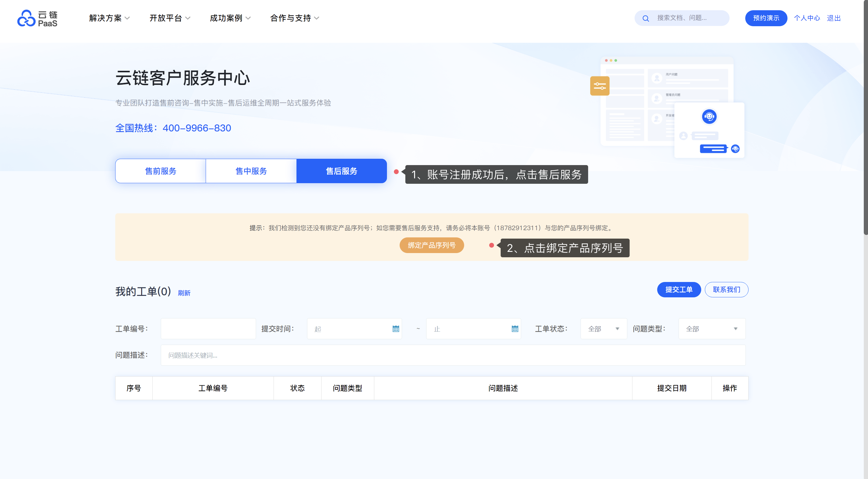Open the 工单状态 dropdown
868x479 pixels.
click(x=603, y=329)
